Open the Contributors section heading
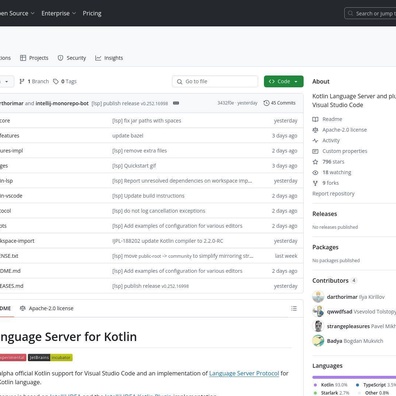The height and width of the screenshot is (396, 396). coord(330,281)
